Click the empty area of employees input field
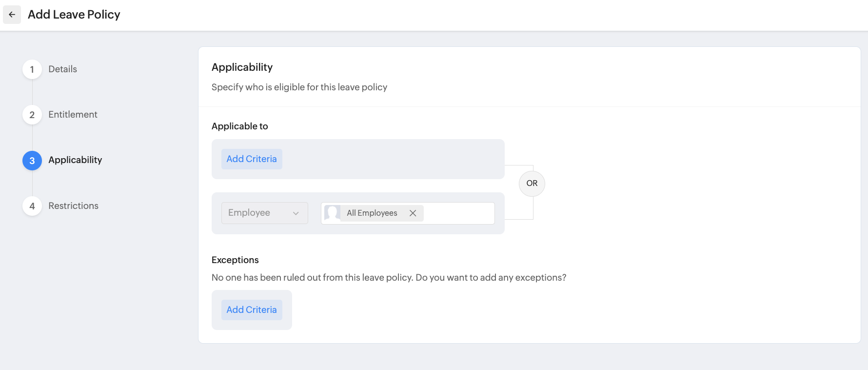868x370 pixels. pos(458,213)
